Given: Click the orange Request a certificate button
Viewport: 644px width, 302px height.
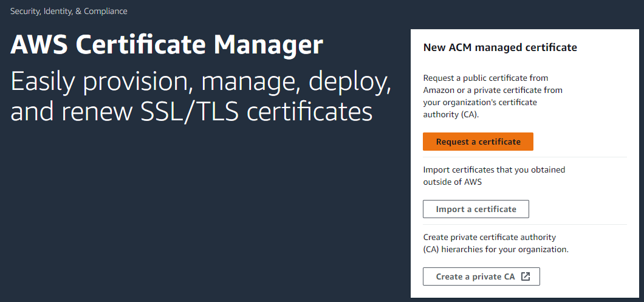Looking at the screenshot, I should (x=478, y=142).
